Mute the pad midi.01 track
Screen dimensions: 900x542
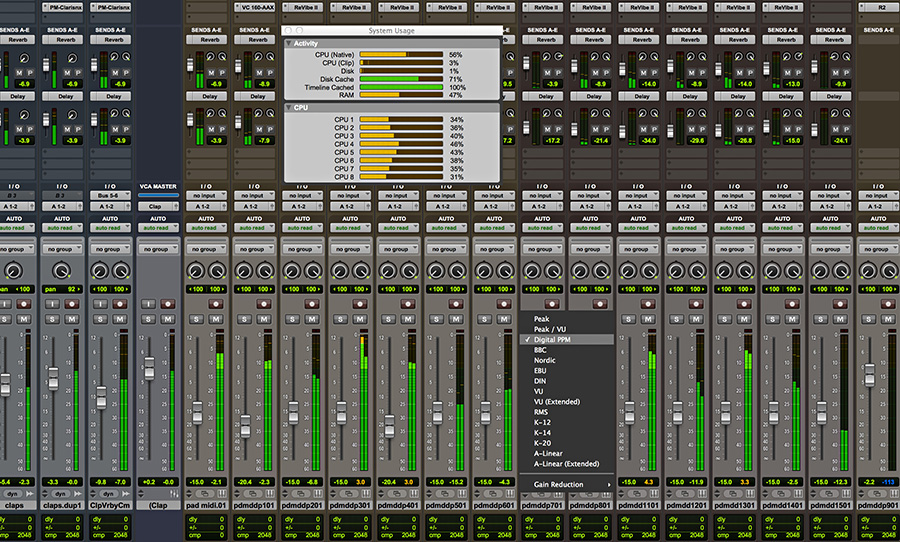tap(216, 319)
